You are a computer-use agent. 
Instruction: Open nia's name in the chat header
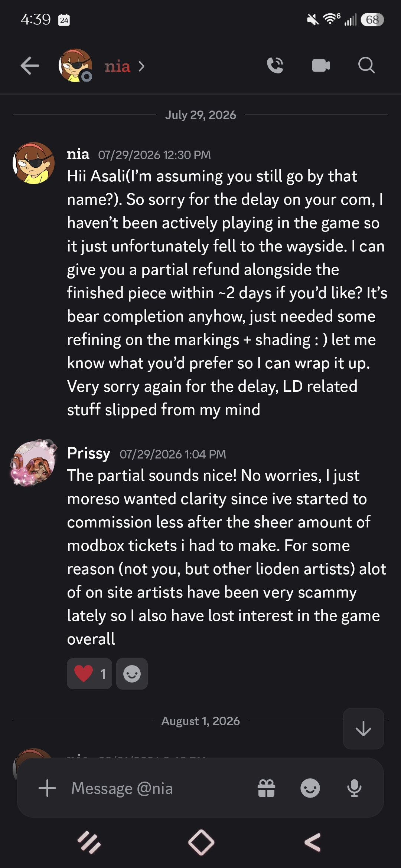click(x=117, y=66)
